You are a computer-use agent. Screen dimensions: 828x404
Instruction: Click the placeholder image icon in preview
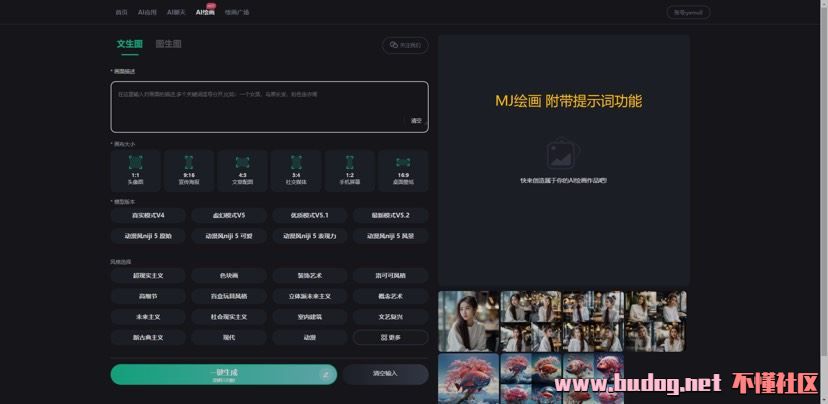click(x=563, y=154)
